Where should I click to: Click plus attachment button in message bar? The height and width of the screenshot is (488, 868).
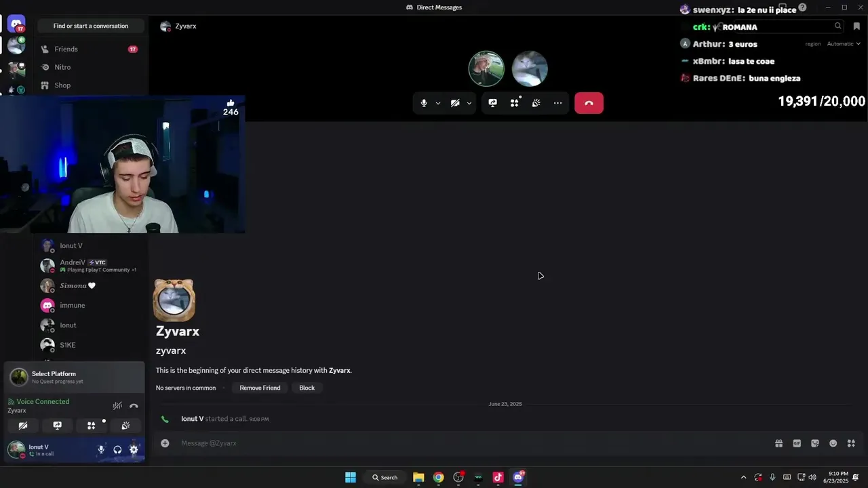tap(165, 443)
